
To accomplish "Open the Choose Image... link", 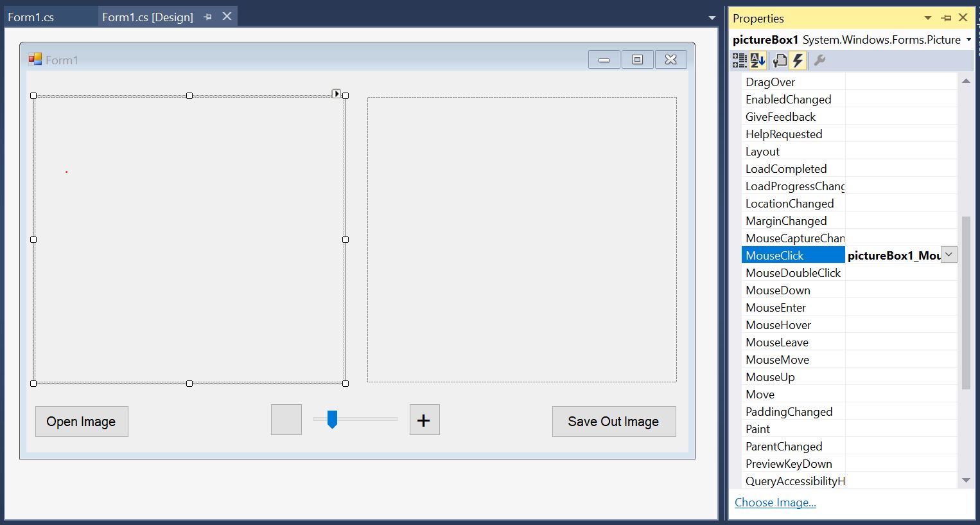I will coord(774,502).
